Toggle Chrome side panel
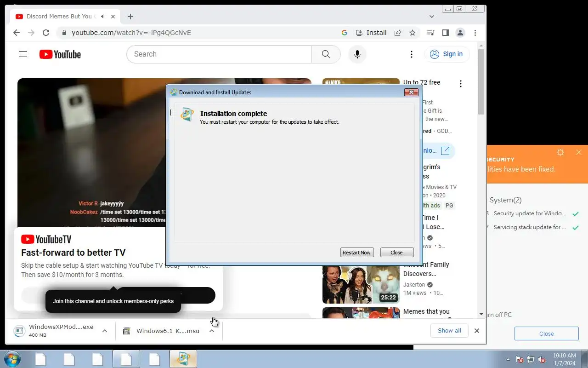Image resolution: width=588 pixels, height=368 pixels. pyautogui.click(x=445, y=33)
